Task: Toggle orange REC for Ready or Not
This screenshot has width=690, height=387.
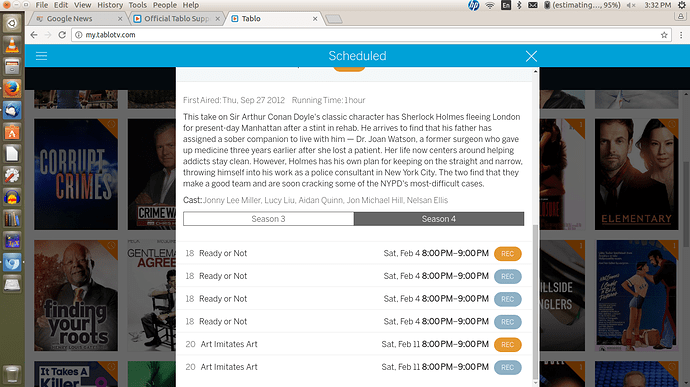Action: coord(507,254)
